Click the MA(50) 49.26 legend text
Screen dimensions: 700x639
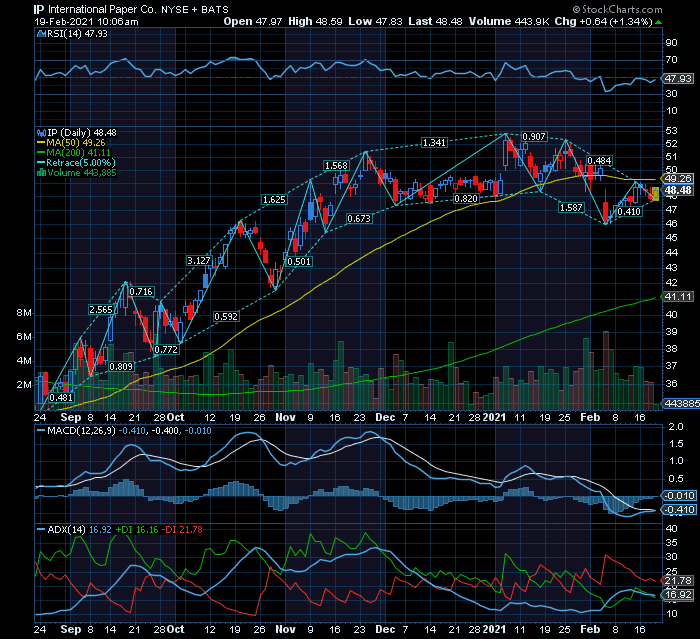[x=76, y=143]
